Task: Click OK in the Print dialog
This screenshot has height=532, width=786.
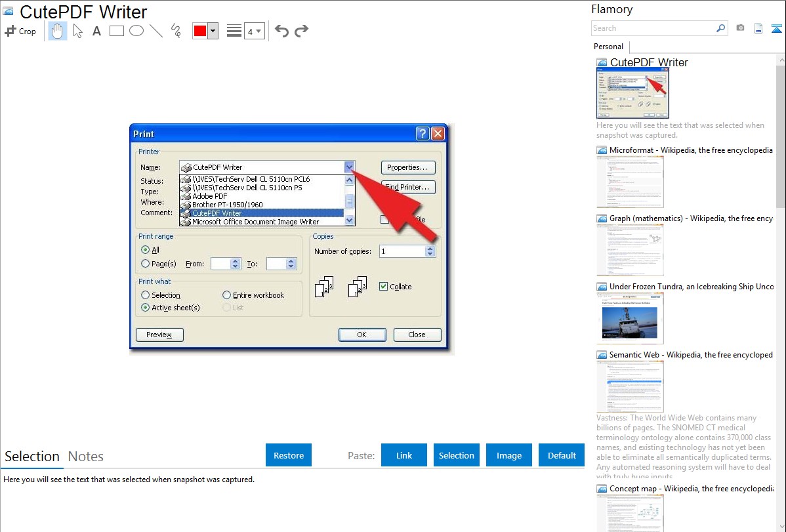Action: pos(362,335)
